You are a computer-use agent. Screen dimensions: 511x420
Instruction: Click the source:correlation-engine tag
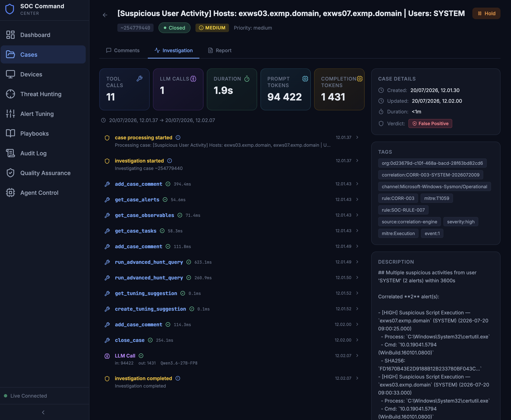coord(409,222)
